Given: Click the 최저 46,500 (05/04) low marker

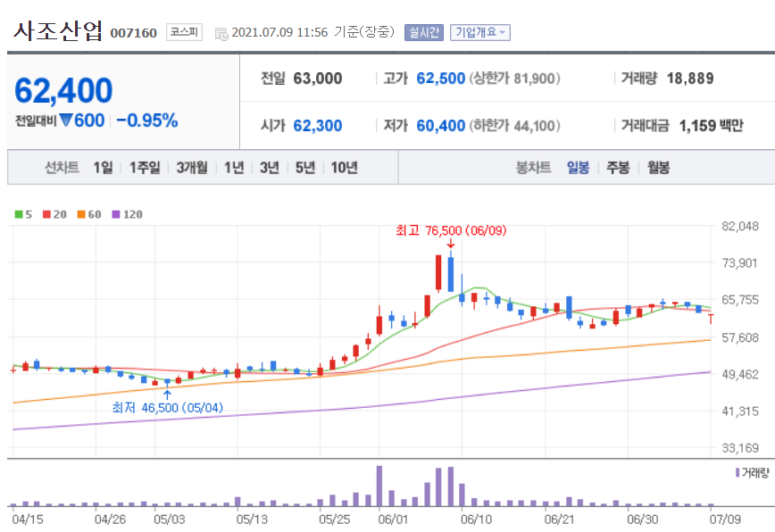Looking at the screenshot, I should coord(168,408).
